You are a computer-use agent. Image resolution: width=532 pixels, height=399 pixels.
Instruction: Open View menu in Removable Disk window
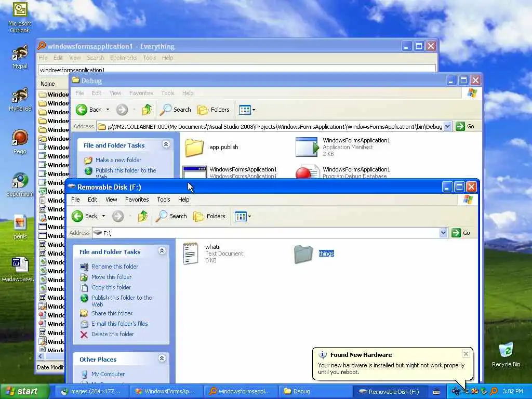tap(111, 199)
